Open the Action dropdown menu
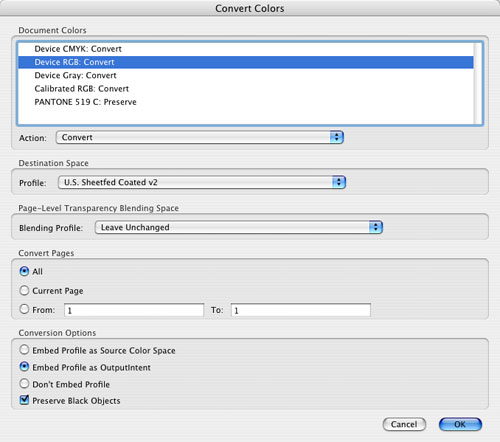 click(x=200, y=137)
